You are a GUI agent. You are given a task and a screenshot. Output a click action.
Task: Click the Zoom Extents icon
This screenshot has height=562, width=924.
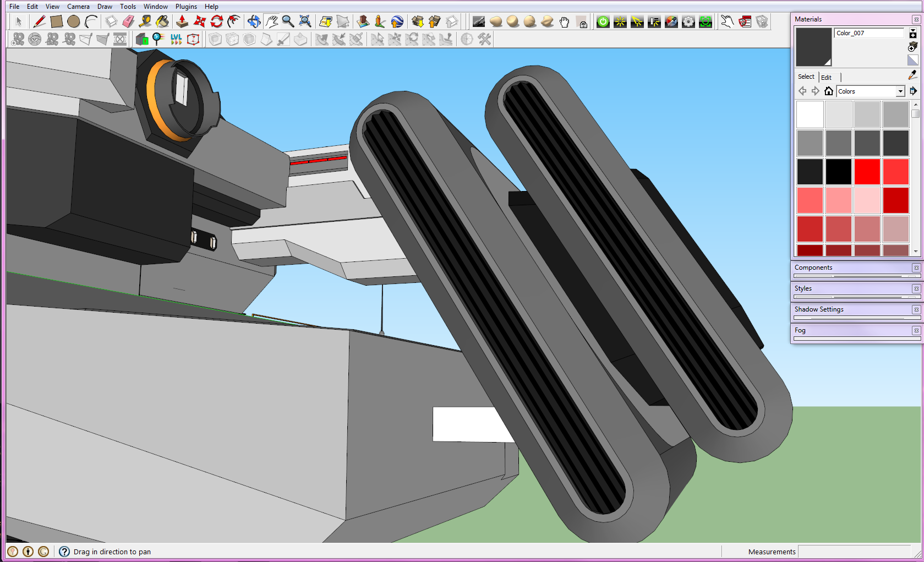click(305, 21)
